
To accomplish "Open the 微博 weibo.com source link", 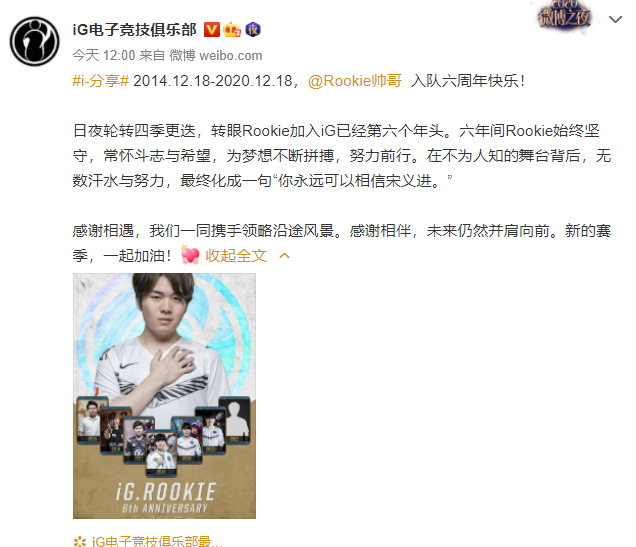I will 215,55.
